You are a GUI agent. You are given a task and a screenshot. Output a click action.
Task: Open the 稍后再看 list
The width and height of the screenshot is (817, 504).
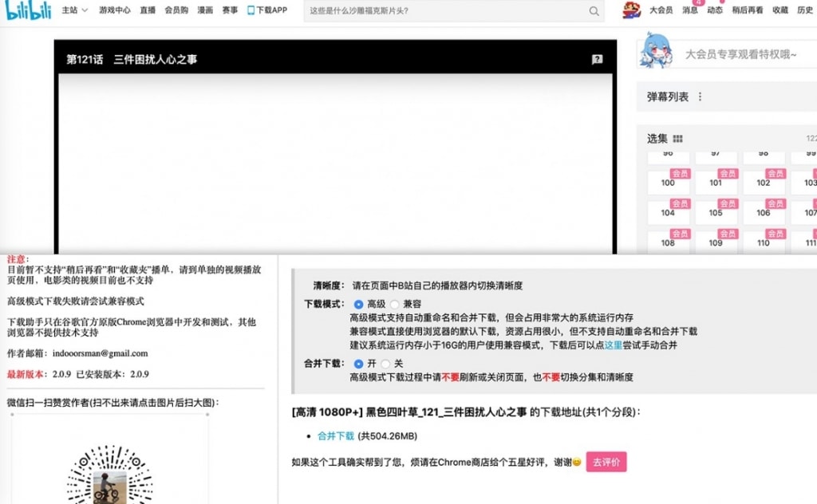(747, 10)
